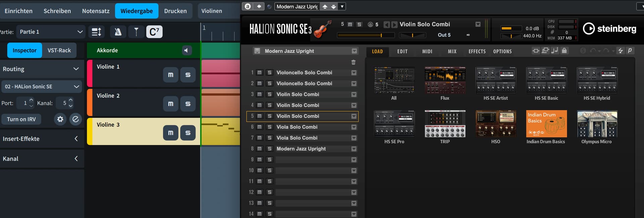Click the edit instrument 'e' icon
Image resolution: width=644 pixels, height=218 pixels.
click(x=76, y=119)
